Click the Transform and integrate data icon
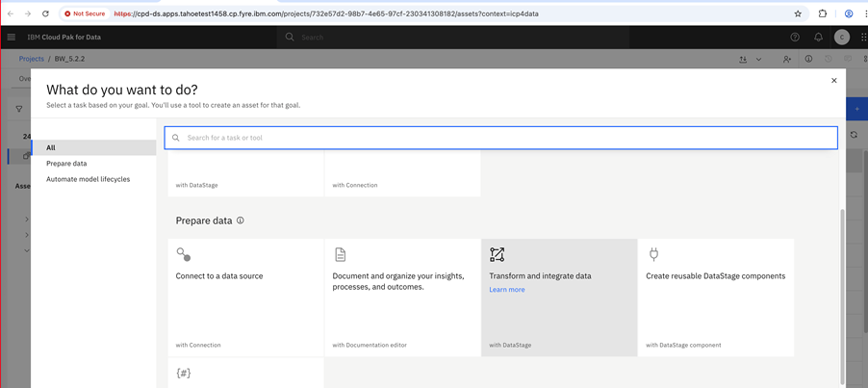 click(498, 254)
